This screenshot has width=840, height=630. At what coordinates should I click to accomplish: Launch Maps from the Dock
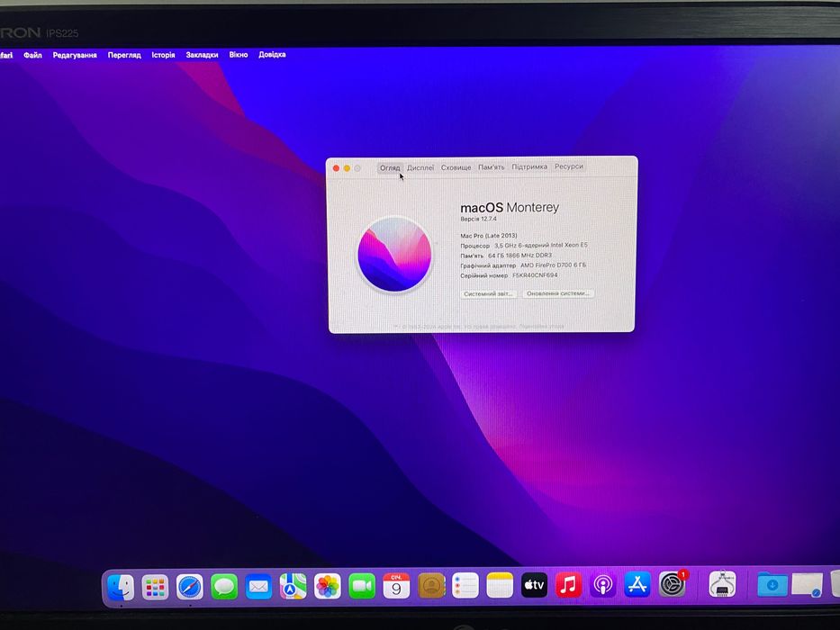(293, 587)
